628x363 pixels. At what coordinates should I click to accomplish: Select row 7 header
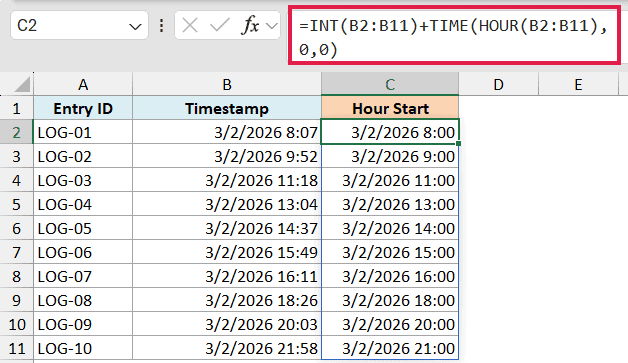pos(16,252)
